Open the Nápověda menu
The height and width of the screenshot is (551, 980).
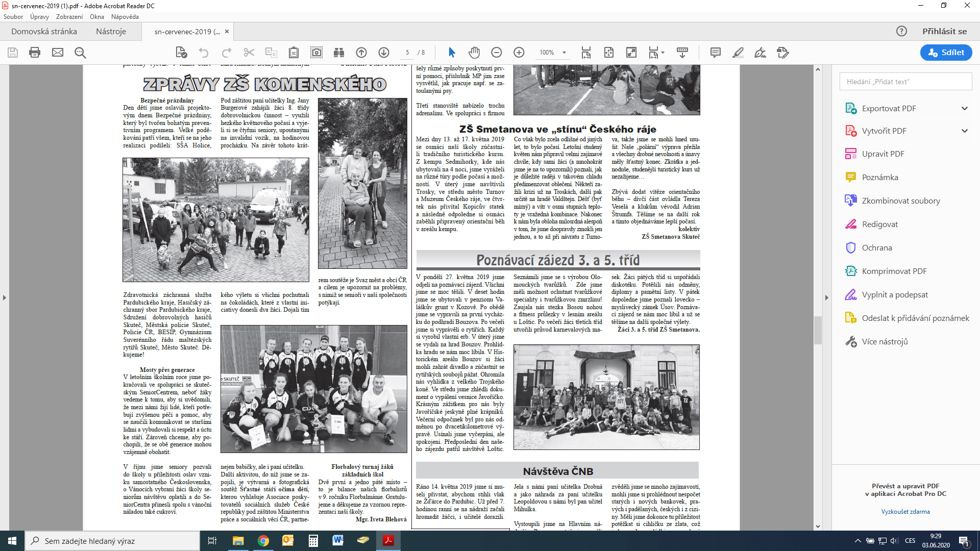click(x=125, y=17)
